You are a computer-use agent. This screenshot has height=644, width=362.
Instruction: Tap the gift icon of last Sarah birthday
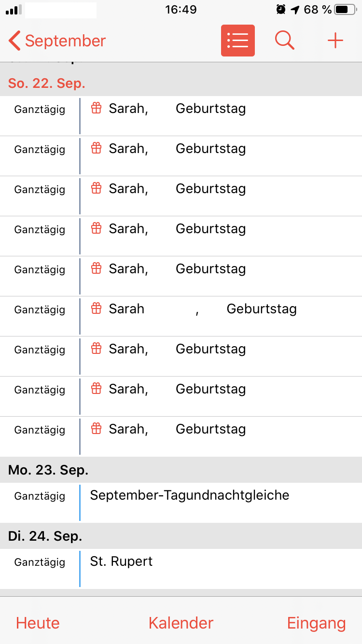97,429
